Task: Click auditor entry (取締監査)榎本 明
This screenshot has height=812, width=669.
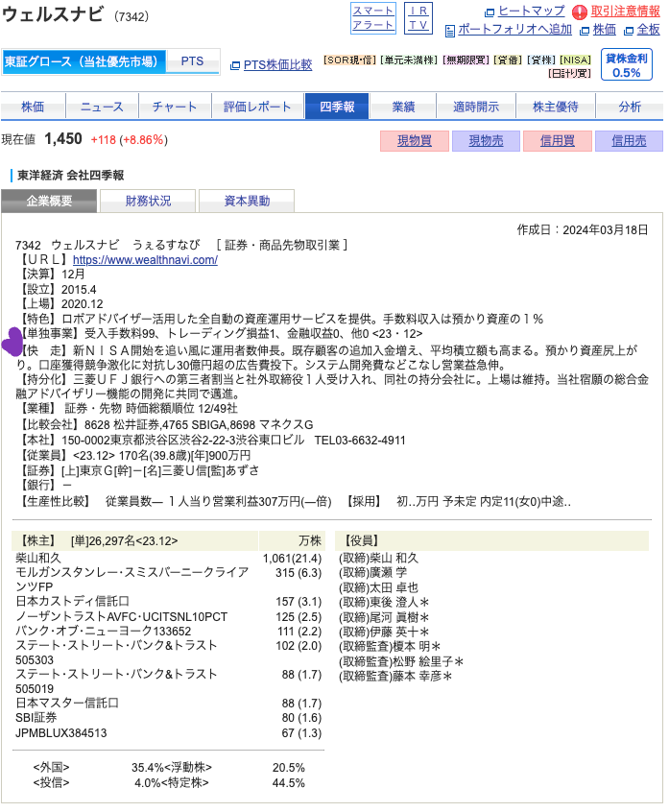Action: (x=390, y=647)
